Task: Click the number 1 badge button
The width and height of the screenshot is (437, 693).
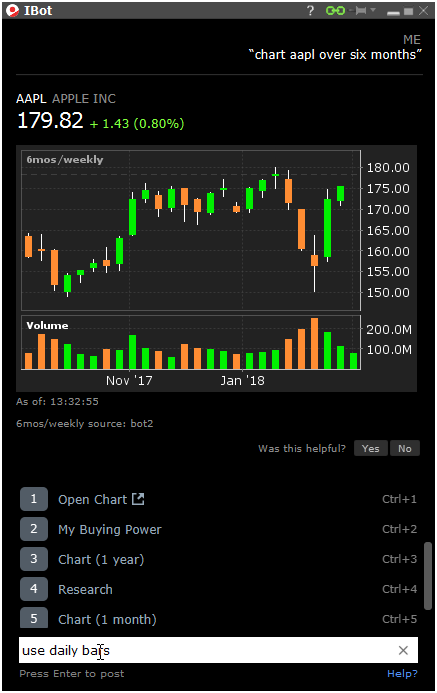Action: point(34,499)
